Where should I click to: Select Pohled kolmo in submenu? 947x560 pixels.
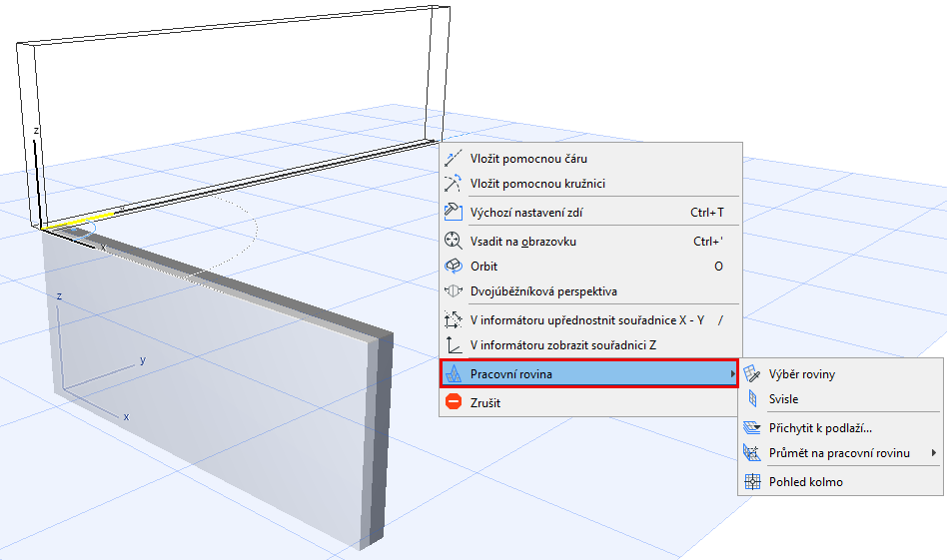[x=841, y=481]
